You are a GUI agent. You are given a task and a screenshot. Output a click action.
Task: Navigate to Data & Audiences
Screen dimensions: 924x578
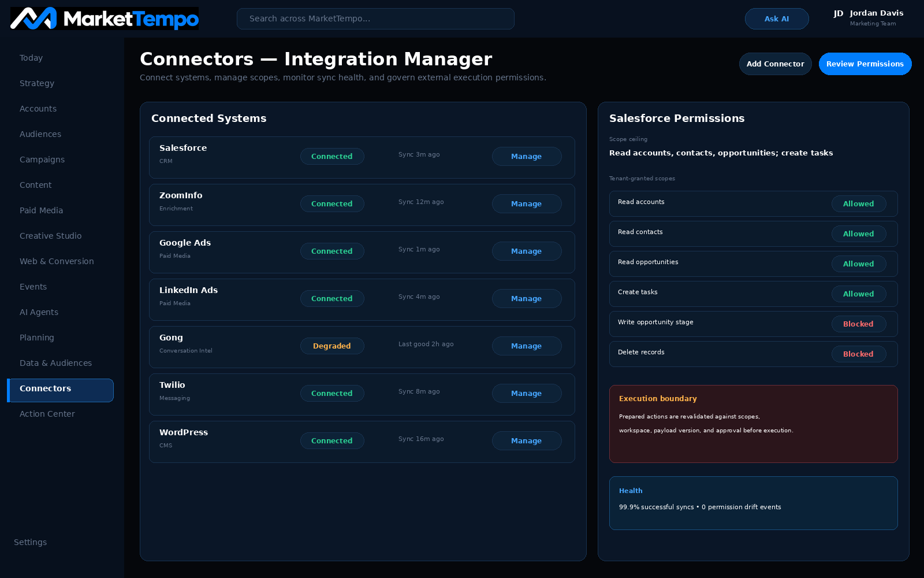pos(56,363)
